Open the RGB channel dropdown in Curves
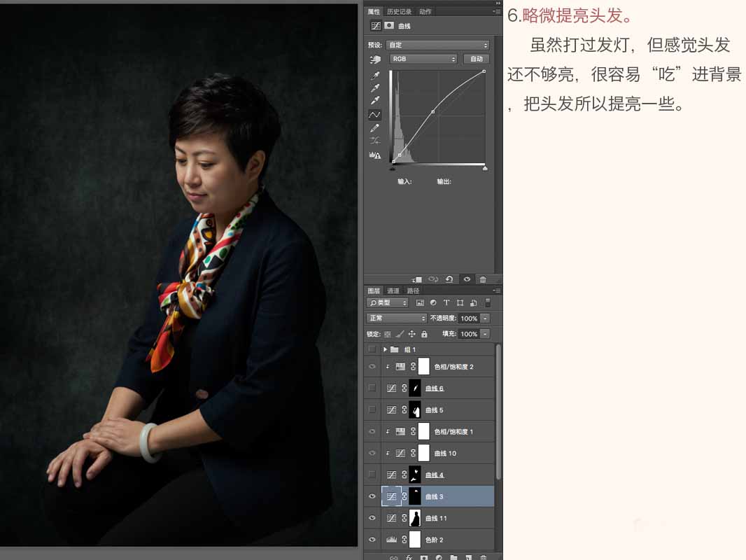 pyautogui.click(x=423, y=59)
